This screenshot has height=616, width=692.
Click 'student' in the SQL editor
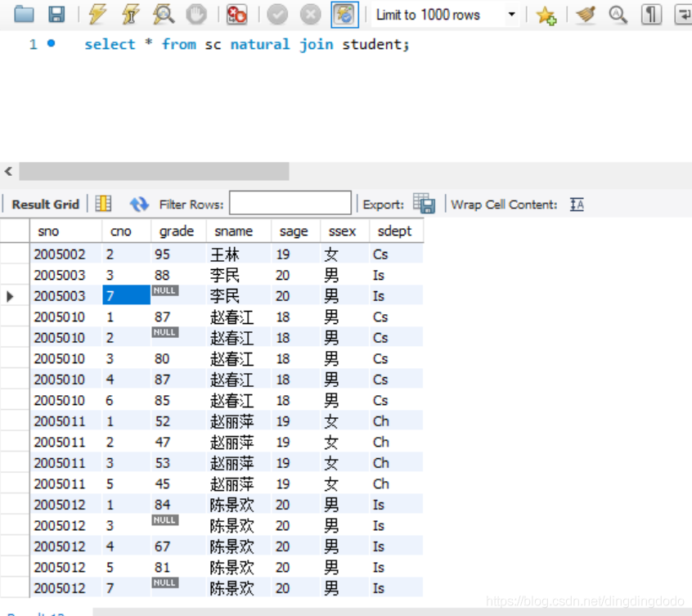[x=374, y=44]
